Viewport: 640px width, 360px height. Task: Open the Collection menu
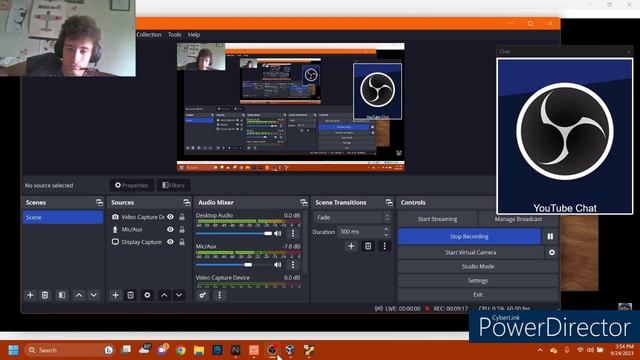[x=149, y=35]
